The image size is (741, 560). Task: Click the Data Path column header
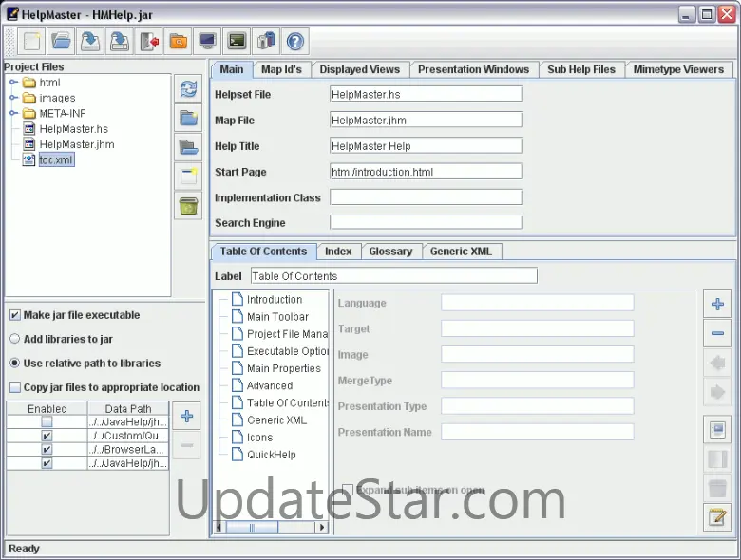pos(128,408)
